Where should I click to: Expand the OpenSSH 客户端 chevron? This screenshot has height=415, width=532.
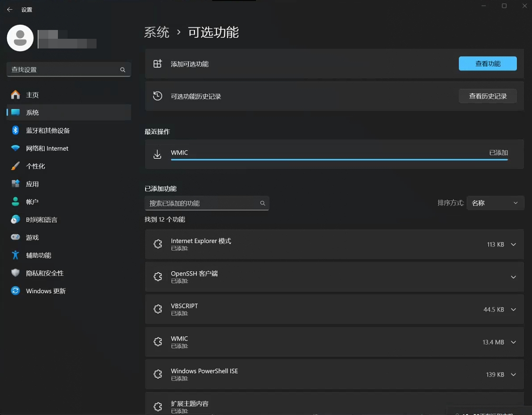(x=513, y=277)
